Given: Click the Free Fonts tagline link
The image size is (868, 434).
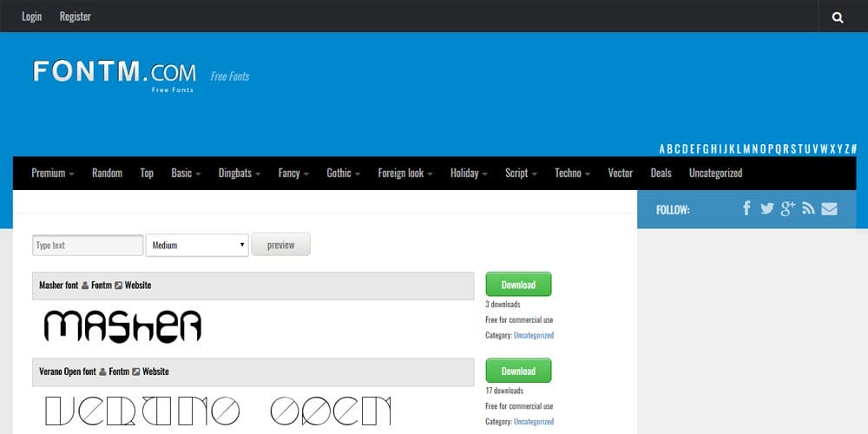Looking at the screenshot, I should pyautogui.click(x=230, y=76).
